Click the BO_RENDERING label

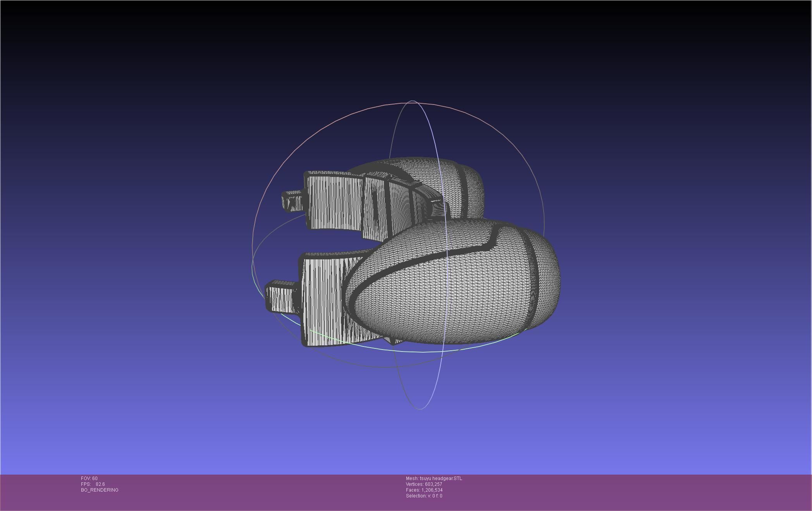[100, 490]
